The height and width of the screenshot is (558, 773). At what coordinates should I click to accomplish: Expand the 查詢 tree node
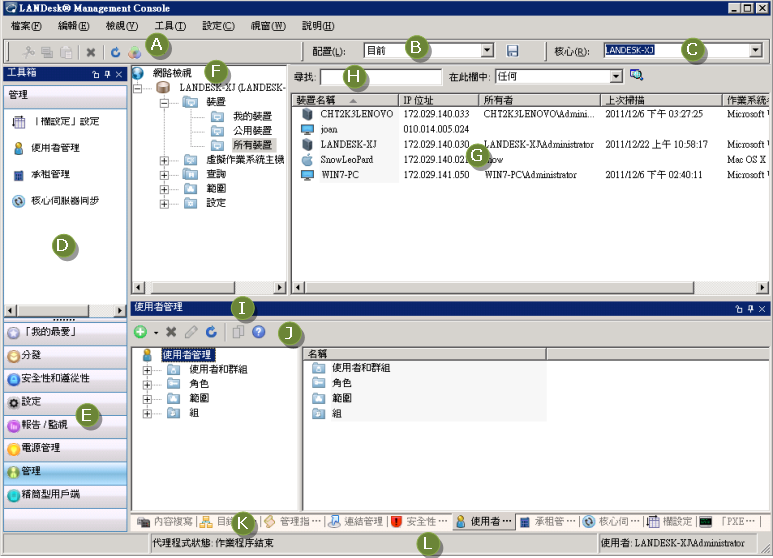[x=164, y=175]
